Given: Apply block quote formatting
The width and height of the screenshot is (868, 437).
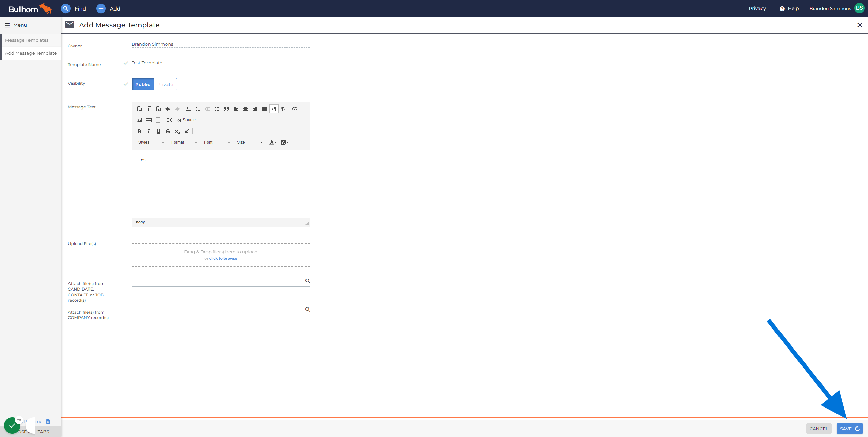Looking at the screenshot, I should [226, 109].
